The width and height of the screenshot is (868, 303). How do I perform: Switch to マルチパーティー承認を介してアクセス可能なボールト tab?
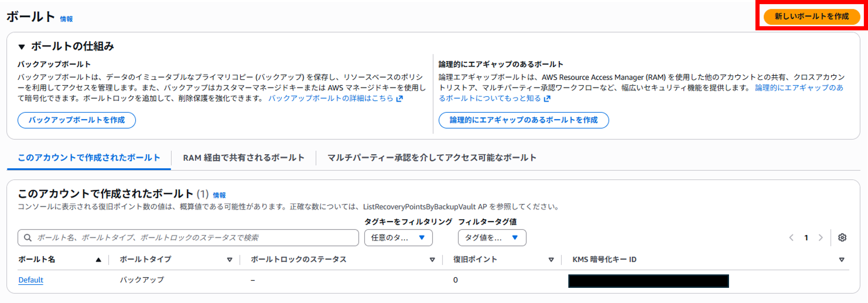432,158
